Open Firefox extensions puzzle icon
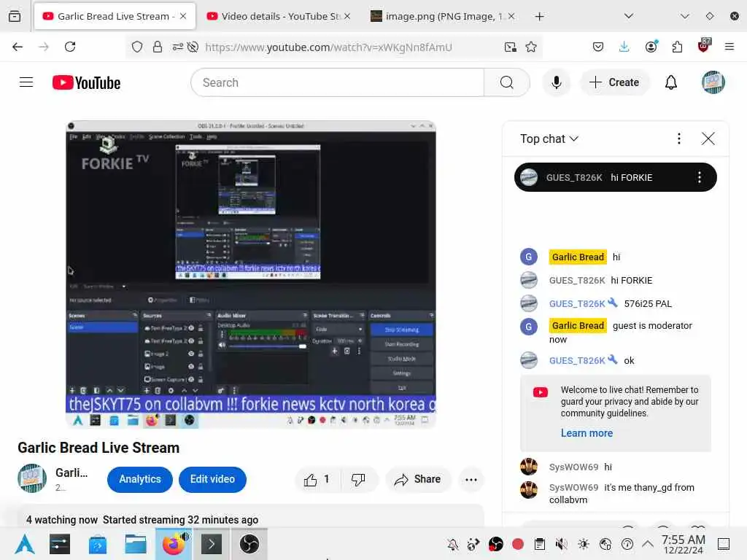This screenshot has width=747, height=560. pyautogui.click(x=677, y=47)
